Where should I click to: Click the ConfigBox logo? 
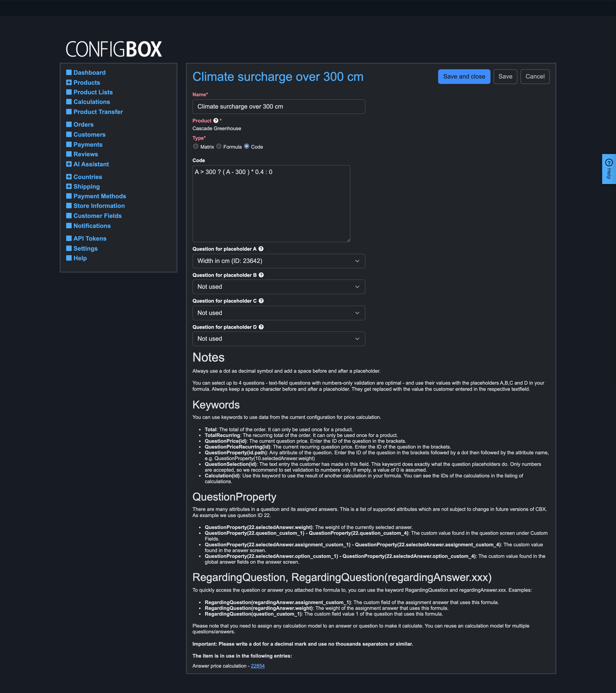[114, 49]
